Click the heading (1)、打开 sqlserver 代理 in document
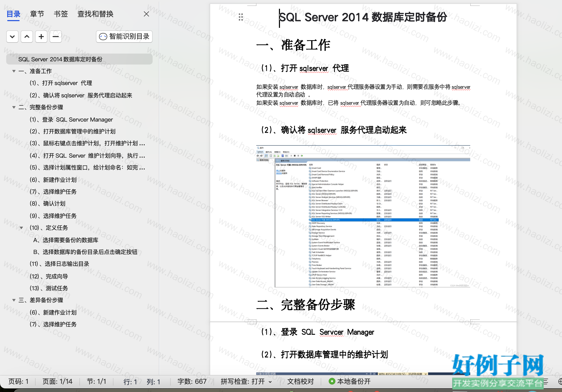Screen dimensions: 562x392 (305, 68)
